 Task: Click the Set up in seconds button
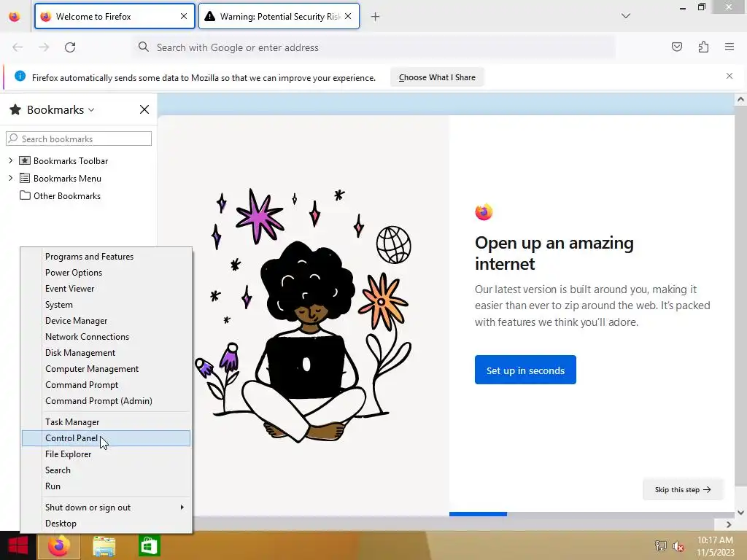coord(525,370)
